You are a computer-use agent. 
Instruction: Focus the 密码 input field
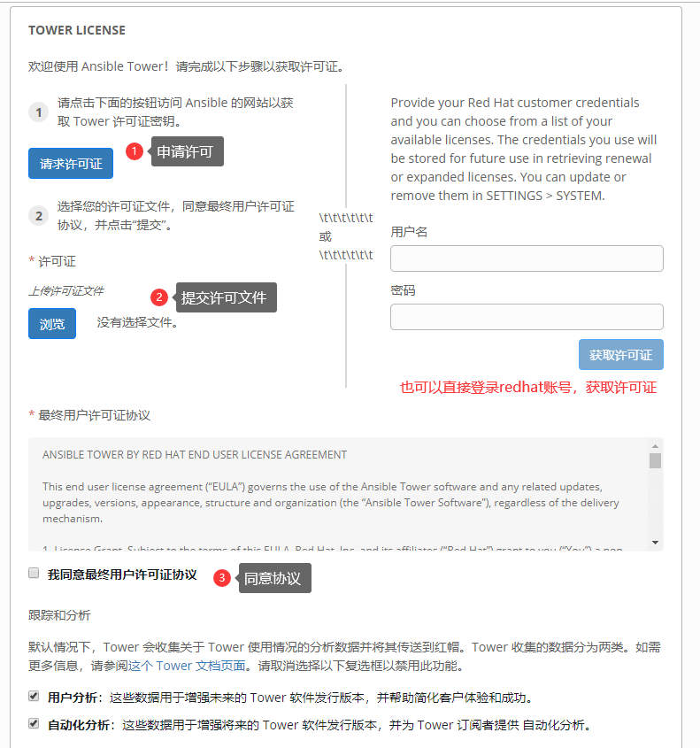pos(527,317)
